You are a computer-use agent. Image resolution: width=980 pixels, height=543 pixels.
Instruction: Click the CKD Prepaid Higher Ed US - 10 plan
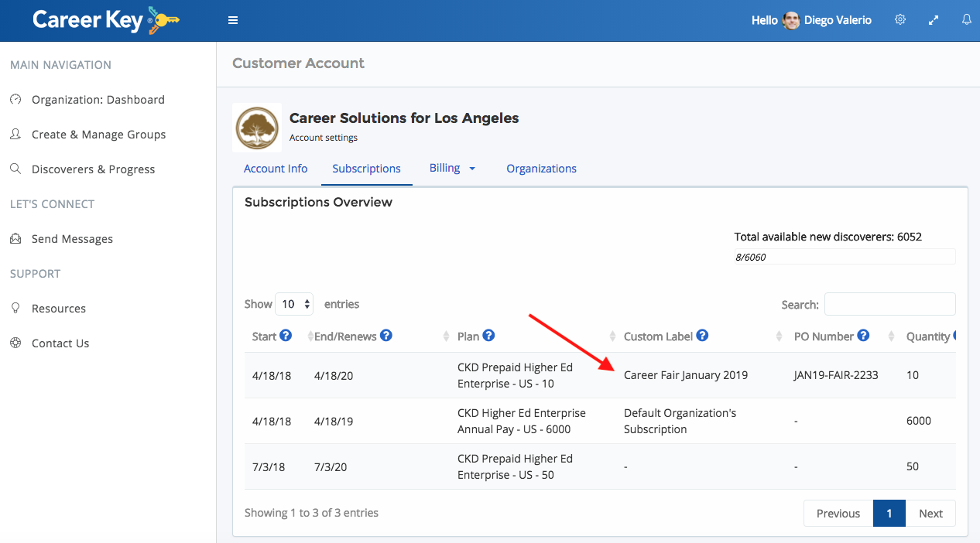pyautogui.click(x=516, y=376)
